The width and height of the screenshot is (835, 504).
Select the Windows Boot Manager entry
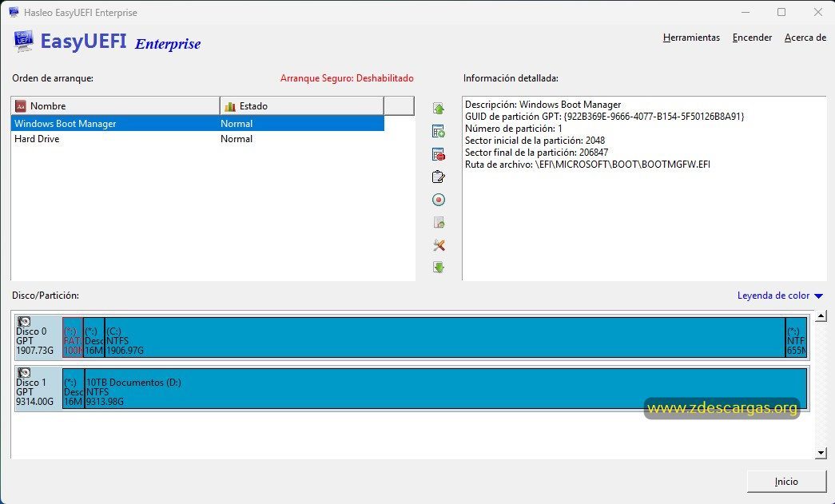tap(197, 124)
